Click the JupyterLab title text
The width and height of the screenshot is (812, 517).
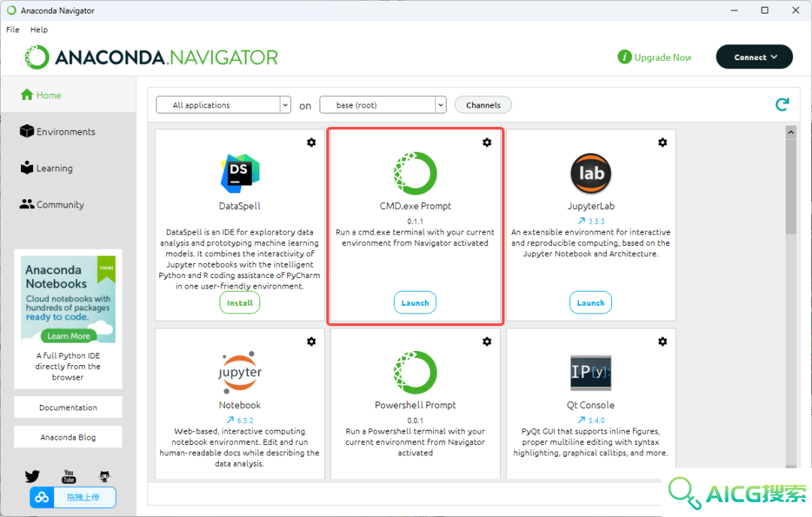(591, 206)
